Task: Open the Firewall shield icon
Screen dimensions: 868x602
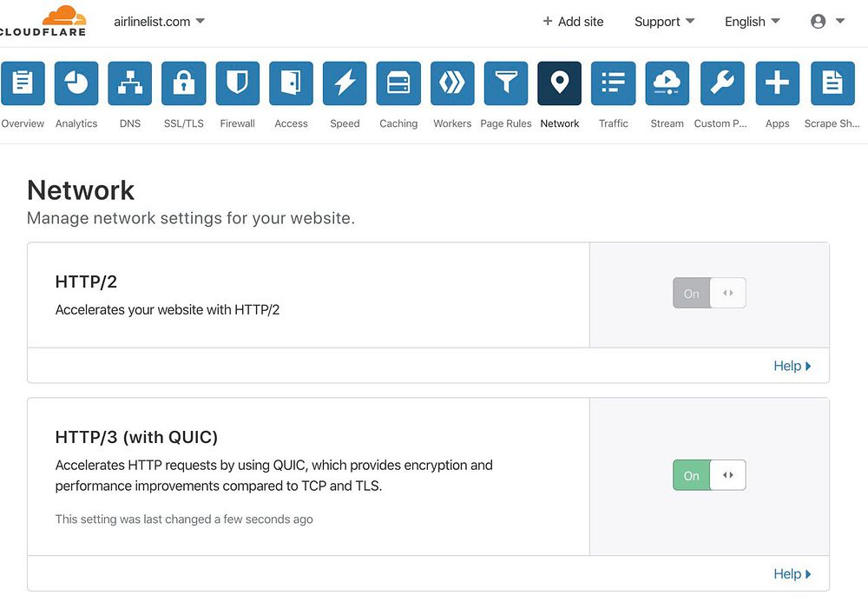Action: coord(238,83)
